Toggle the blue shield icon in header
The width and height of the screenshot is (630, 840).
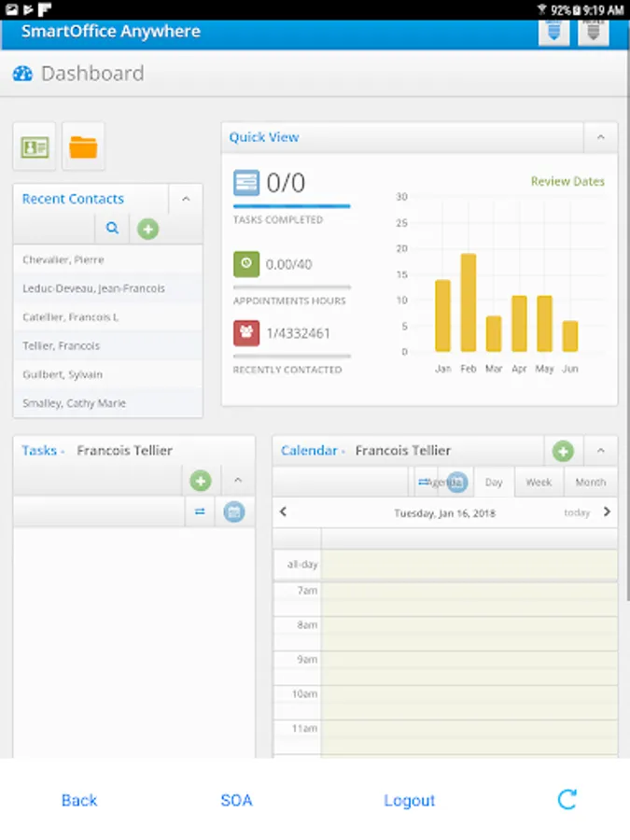pos(553,31)
